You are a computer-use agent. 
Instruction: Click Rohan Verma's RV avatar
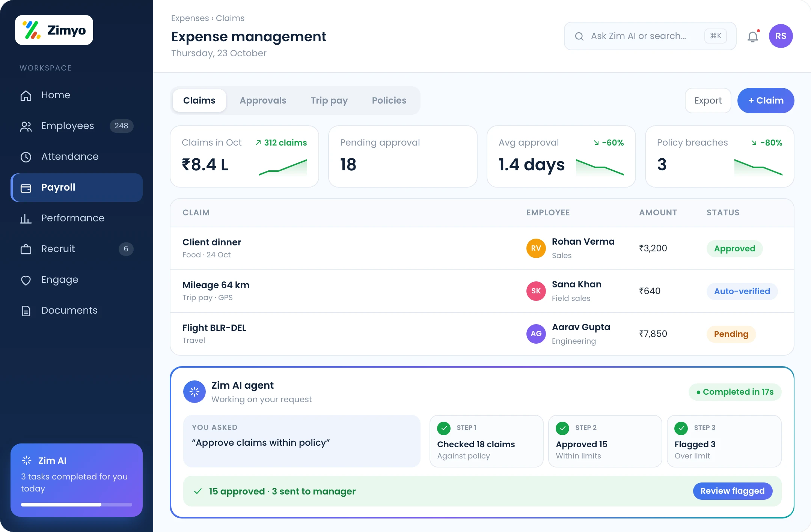[536, 248]
